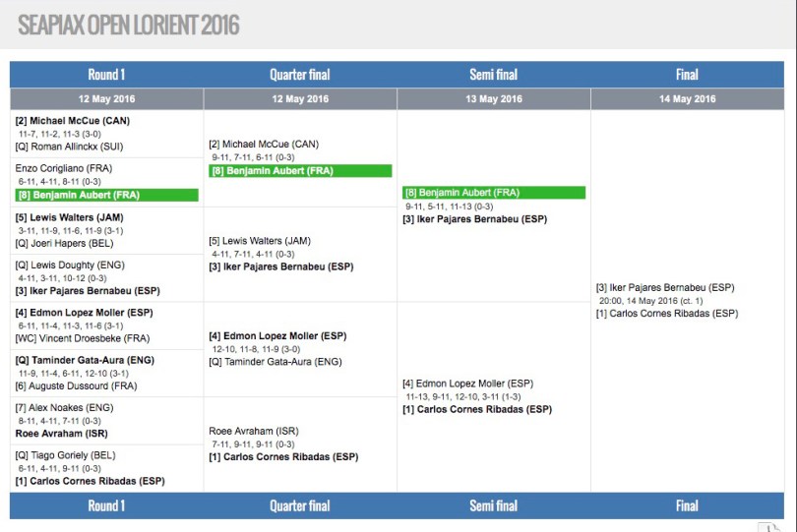Select the bottom Quarter final footer header

click(x=300, y=505)
